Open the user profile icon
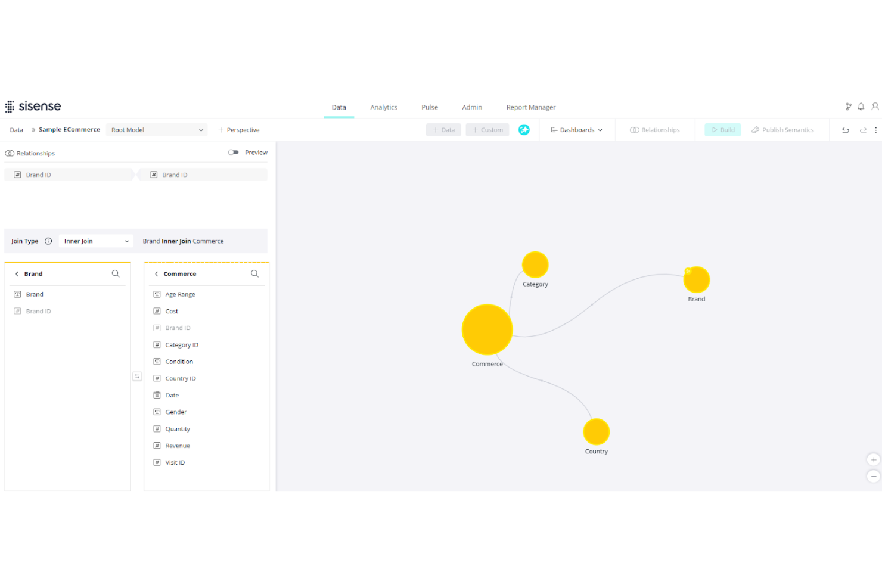882x588 pixels. click(875, 106)
